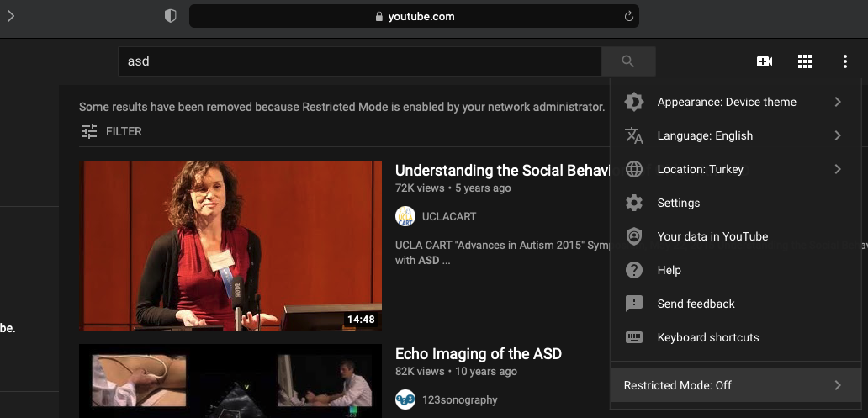The height and width of the screenshot is (418, 868).
Task: Click the search field containing asd
Action: click(x=360, y=61)
